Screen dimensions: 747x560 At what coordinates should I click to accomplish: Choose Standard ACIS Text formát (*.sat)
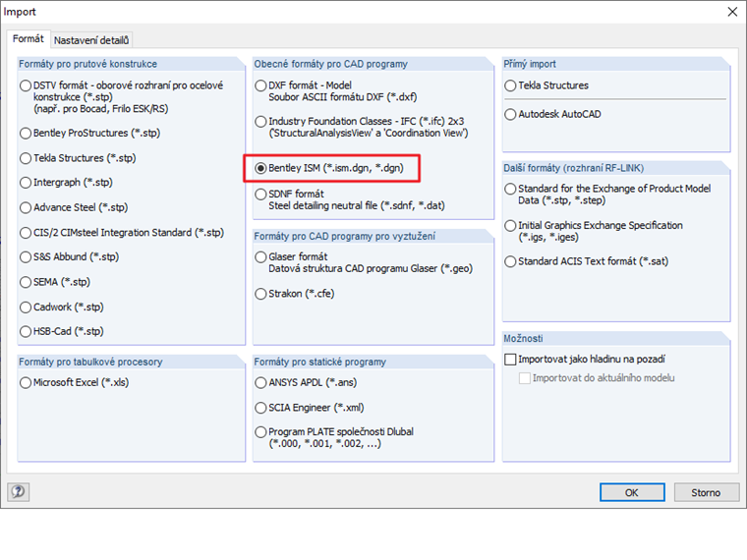[510, 261]
